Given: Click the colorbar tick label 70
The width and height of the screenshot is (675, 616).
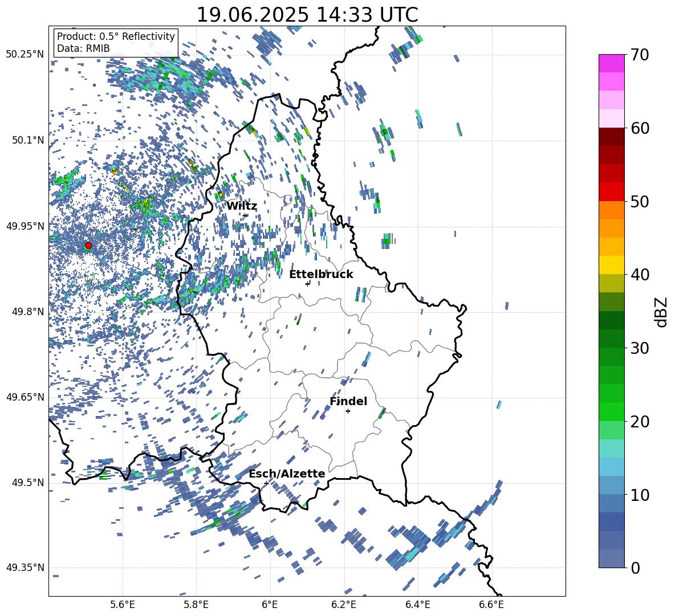Looking at the screenshot, I should (x=640, y=55).
